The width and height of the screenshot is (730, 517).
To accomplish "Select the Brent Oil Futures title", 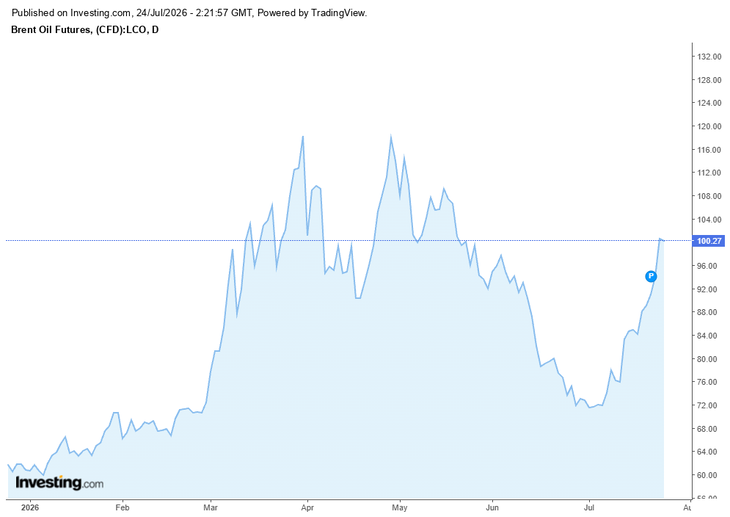I will click(84, 30).
